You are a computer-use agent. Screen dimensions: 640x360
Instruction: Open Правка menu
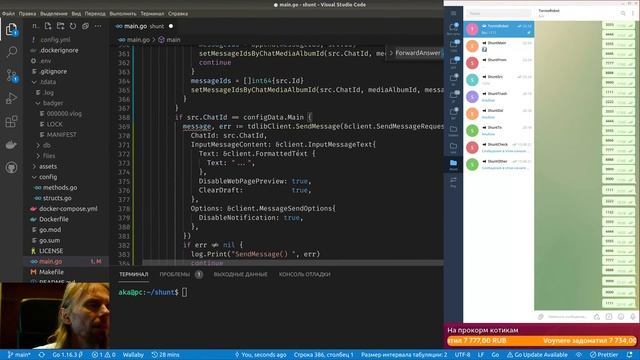tap(27, 13)
